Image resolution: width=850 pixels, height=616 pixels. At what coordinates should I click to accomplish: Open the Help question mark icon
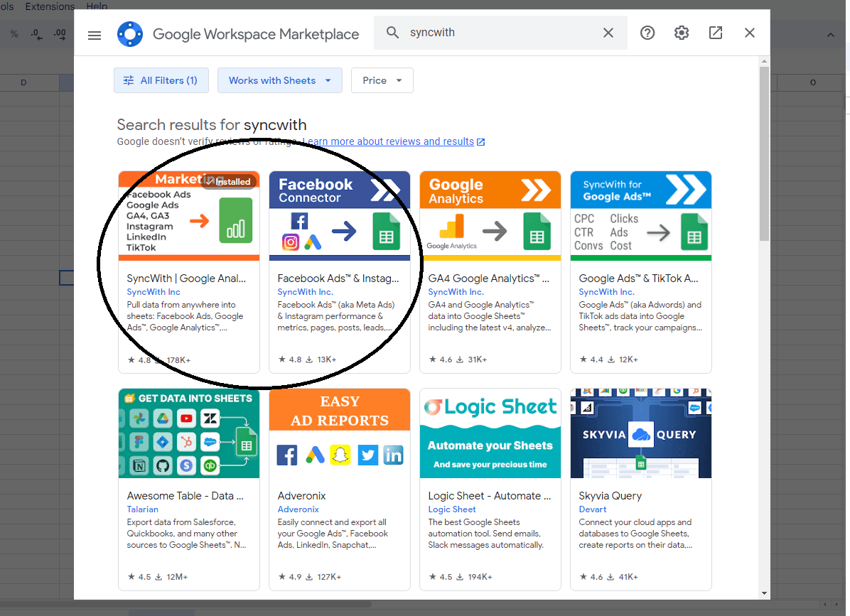click(x=647, y=33)
